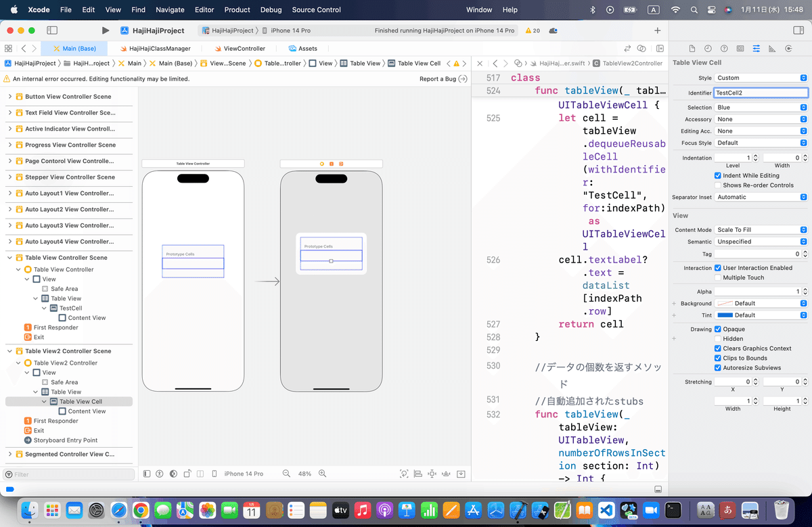Image resolution: width=812 pixels, height=527 pixels.
Task: Switch to Assets tab
Action: tap(303, 49)
